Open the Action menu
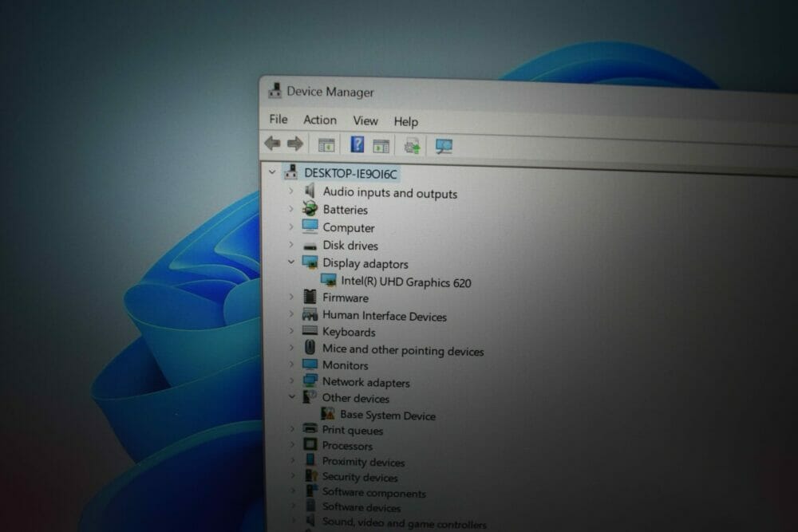 [x=320, y=120]
